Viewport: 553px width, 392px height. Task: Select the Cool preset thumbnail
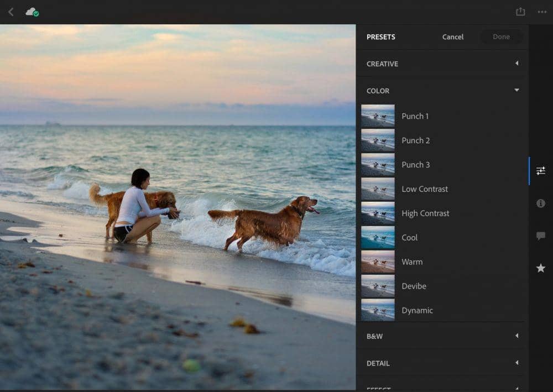pyautogui.click(x=378, y=237)
